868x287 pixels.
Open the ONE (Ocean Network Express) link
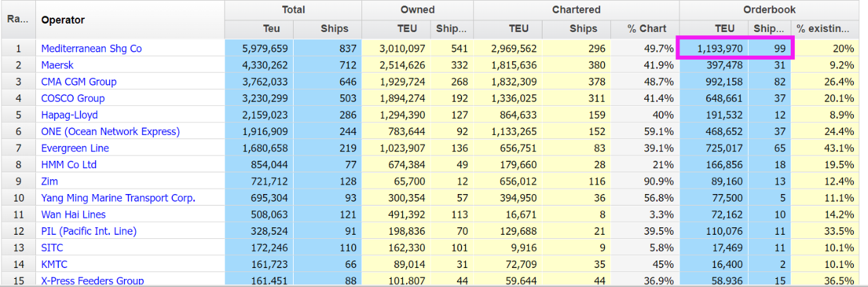point(111,131)
